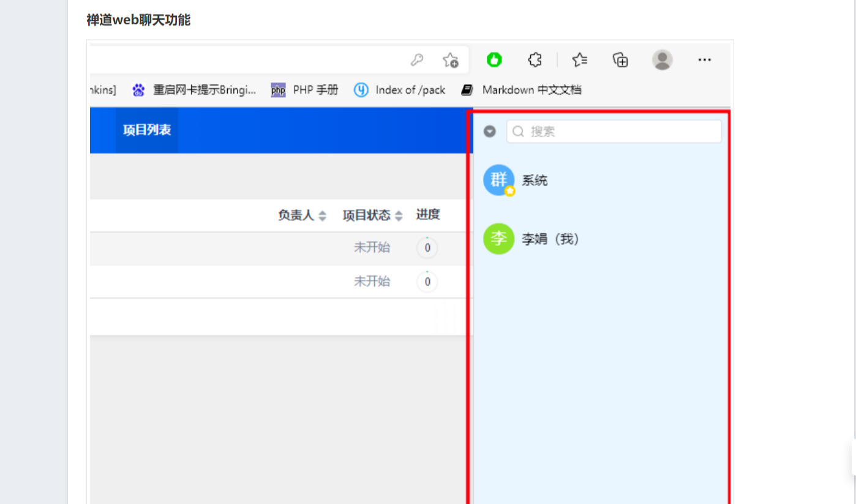Open the Extensions puzzle piece icon
The image size is (856, 504).
(x=535, y=60)
